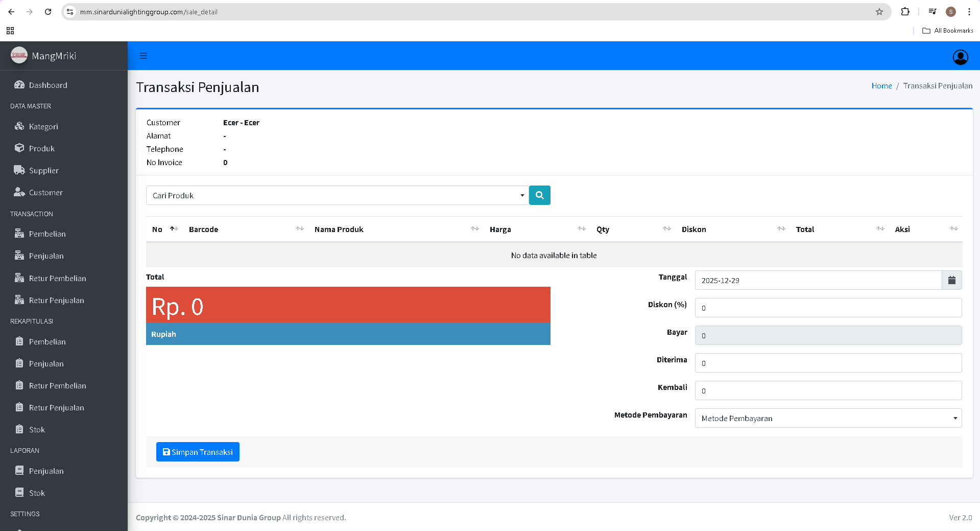Image resolution: width=980 pixels, height=531 pixels.
Task: Open Dashboard from sidebar
Action: tap(63, 85)
